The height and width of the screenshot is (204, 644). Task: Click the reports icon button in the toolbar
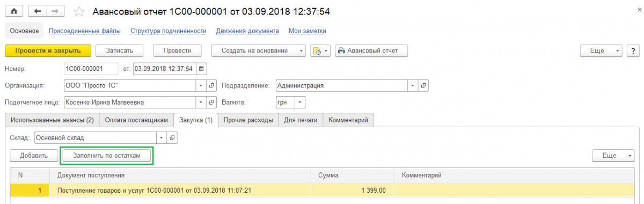pos(321,50)
